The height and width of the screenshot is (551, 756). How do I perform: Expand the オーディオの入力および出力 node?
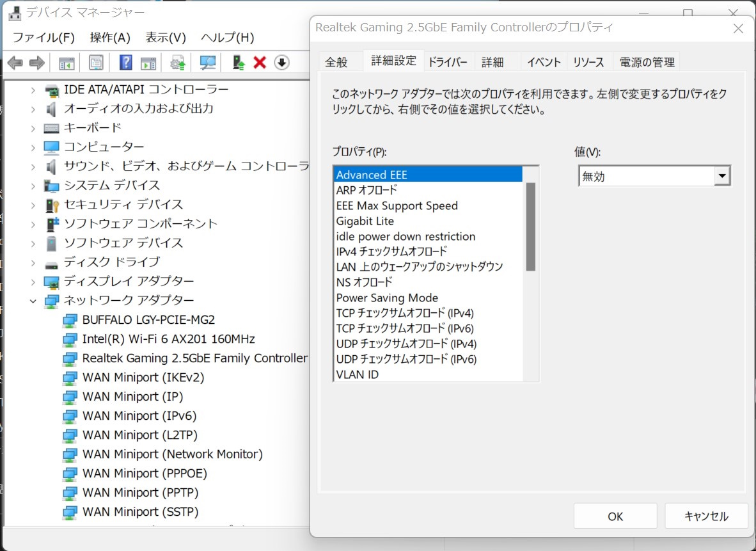[x=33, y=109]
